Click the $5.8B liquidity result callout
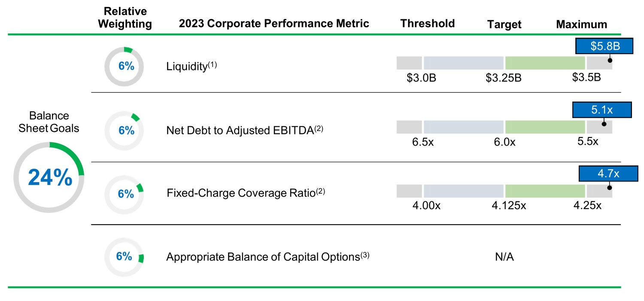This screenshot has width=644, height=301. click(x=604, y=46)
